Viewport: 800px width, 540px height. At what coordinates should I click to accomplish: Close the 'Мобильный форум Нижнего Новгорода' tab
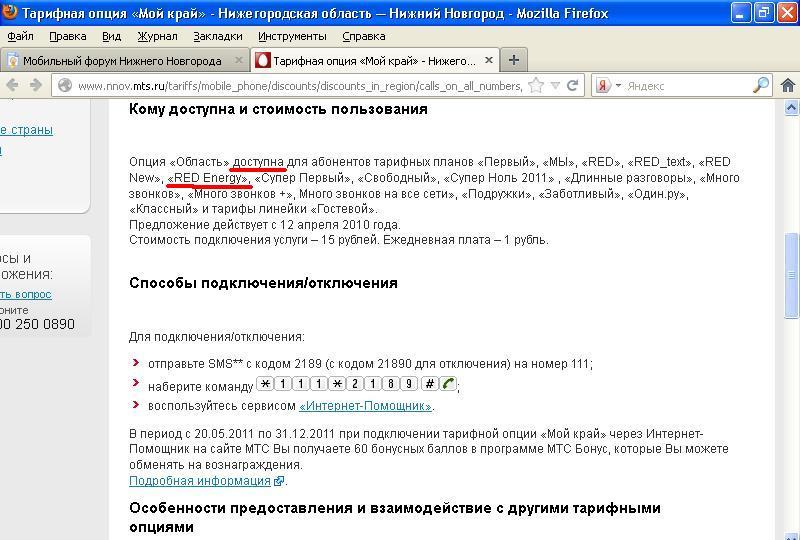(x=238, y=60)
